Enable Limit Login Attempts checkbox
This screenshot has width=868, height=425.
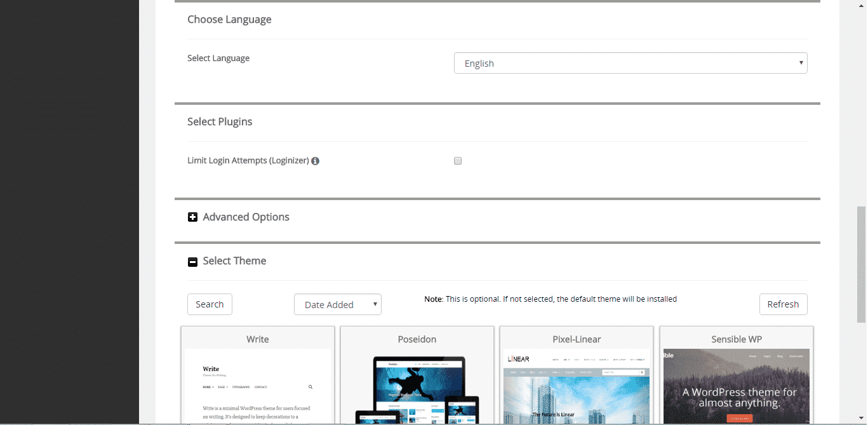point(458,161)
